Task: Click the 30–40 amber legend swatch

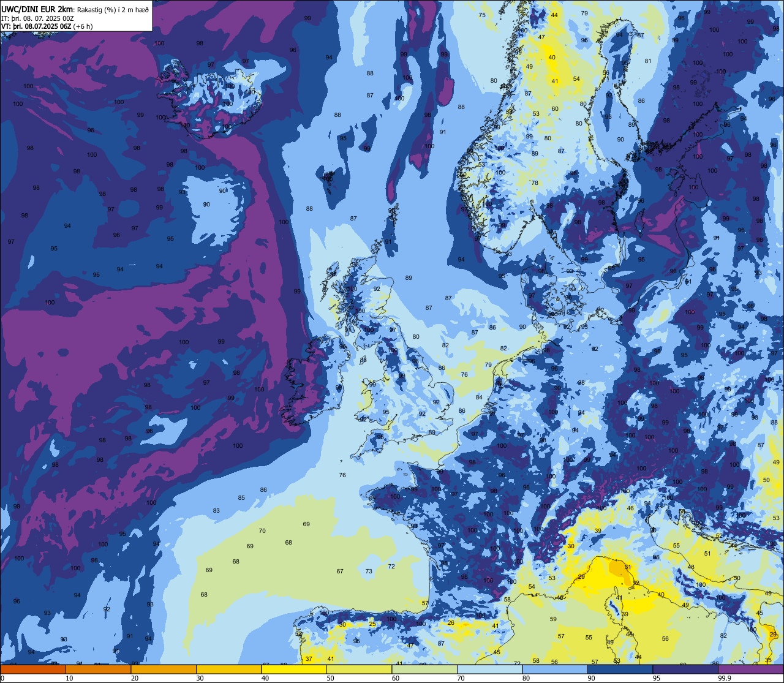Action: [228, 669]
